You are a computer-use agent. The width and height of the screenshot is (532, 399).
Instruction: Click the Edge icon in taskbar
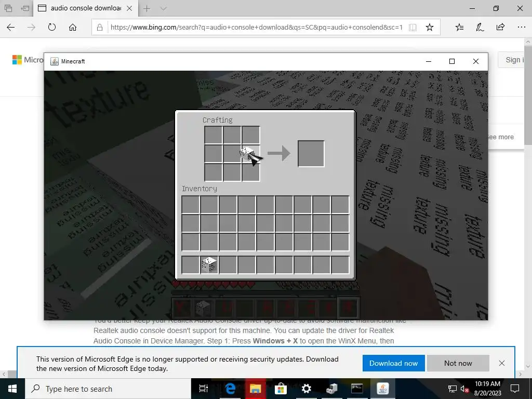(x=230, y=389)
